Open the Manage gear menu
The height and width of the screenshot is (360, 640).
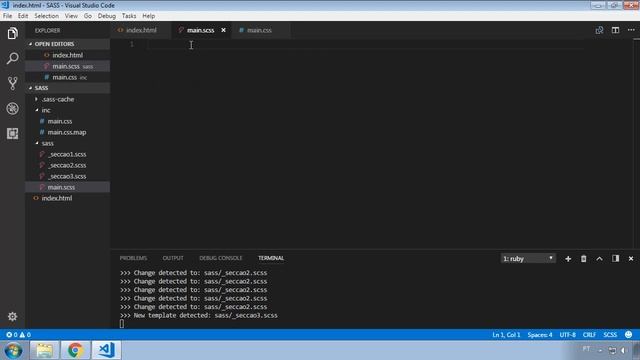point(12,316)
